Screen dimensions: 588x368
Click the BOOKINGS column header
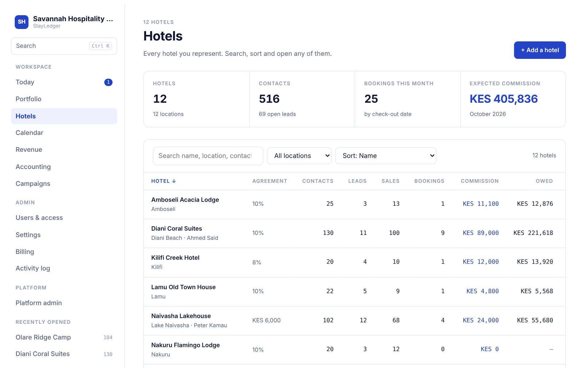click(429, 181)
